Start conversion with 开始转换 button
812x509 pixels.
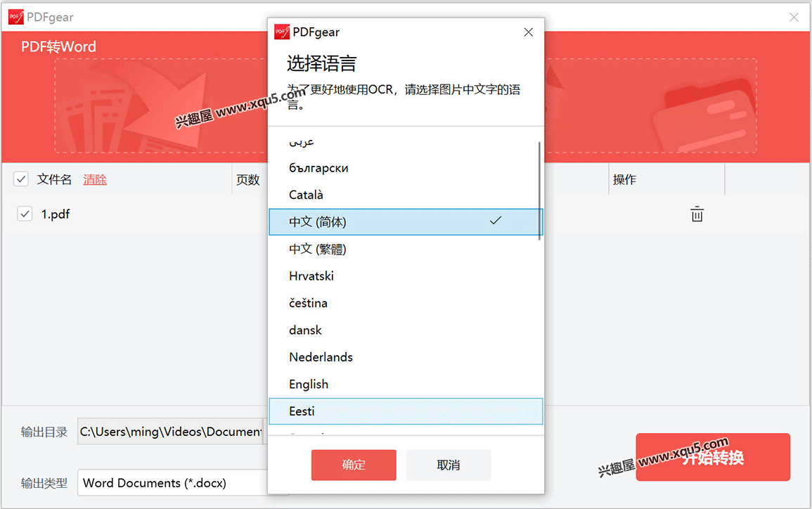pos(713,457)
